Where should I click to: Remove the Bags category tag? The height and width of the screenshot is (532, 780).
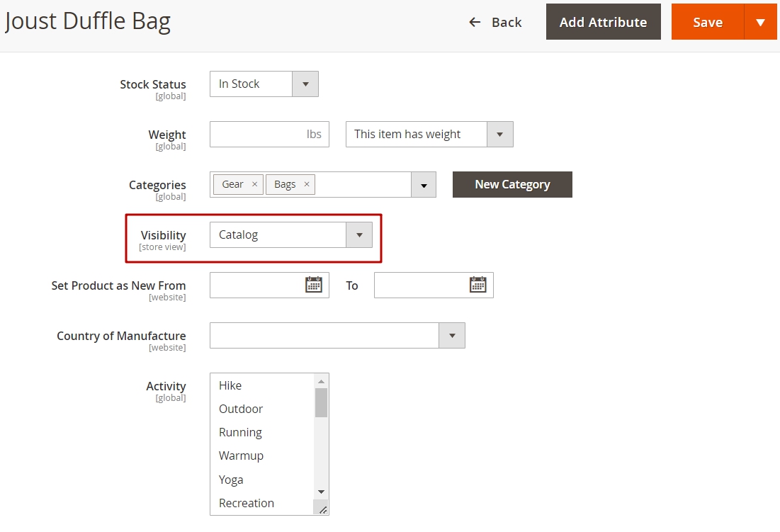click(307, 184)
